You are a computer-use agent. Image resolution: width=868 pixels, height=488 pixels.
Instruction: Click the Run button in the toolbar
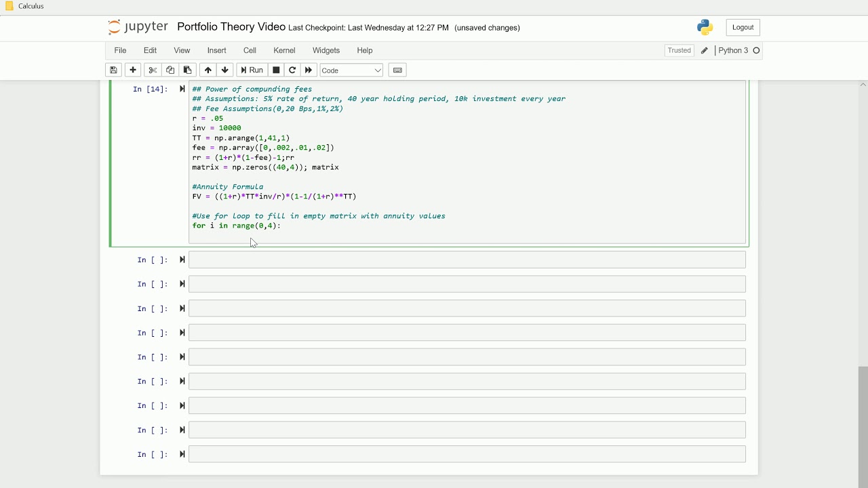[252, 70]
